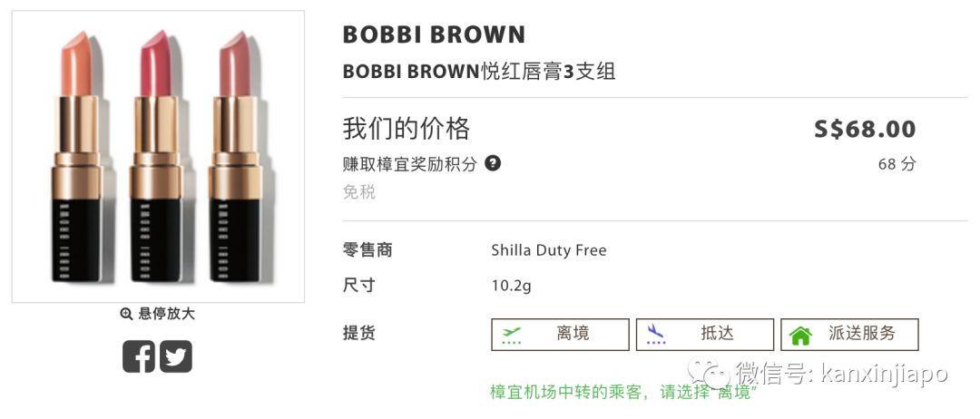
Task: Open the BOBBI BROWN brand heading
Action: [x=434, y=35]
